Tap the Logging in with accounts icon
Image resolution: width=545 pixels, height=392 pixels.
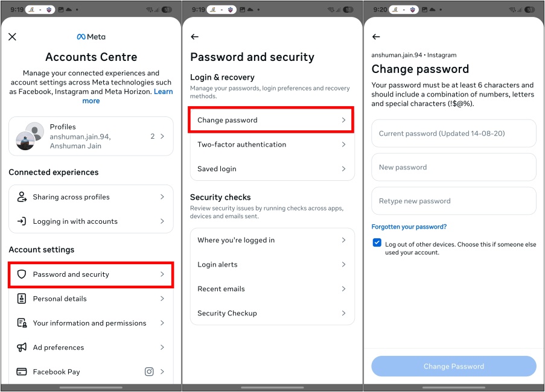[22, 221]
